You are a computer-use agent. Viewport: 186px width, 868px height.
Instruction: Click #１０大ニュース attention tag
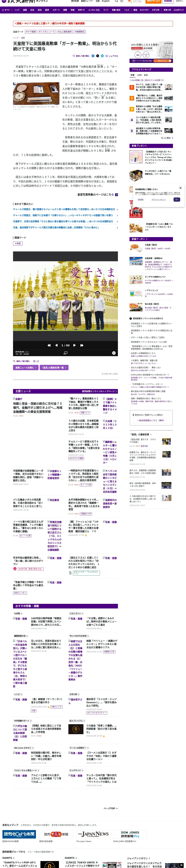[x=47, y=32]
